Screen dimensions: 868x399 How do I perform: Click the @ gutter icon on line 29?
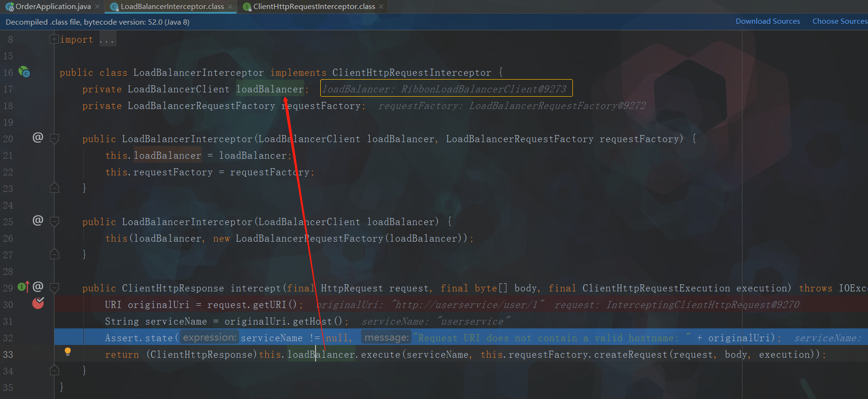point(38,287)
